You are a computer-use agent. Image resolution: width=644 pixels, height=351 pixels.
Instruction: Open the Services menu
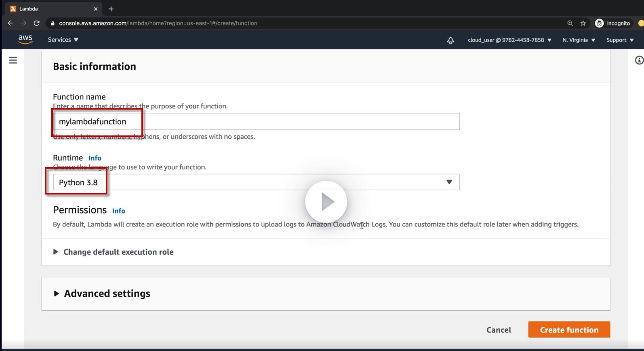tap(63, 40)
